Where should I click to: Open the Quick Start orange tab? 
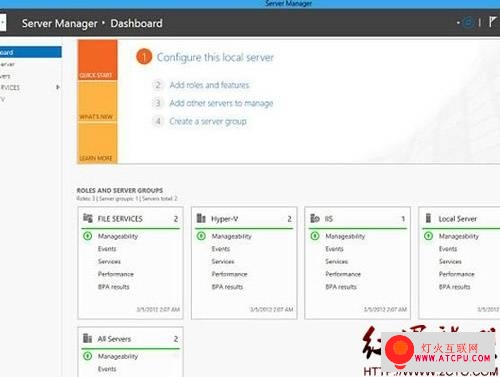[97, 60]
